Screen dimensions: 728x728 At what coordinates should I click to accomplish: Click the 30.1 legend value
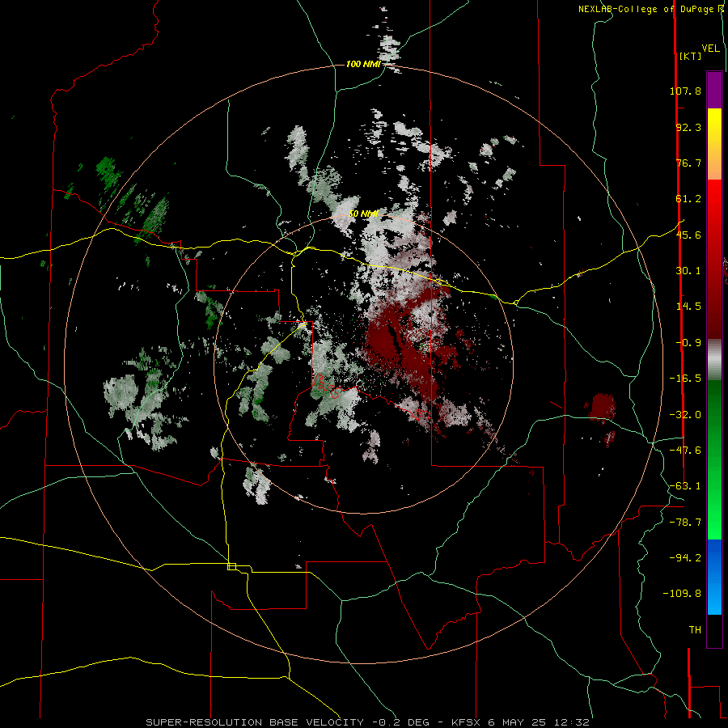pyautogui.click(x=688, y=271)
